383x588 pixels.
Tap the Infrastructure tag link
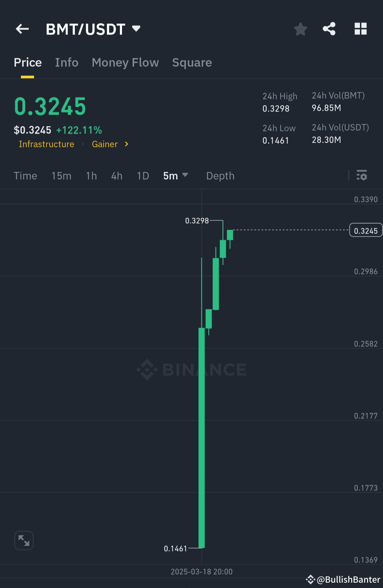[x=46, y=144]
